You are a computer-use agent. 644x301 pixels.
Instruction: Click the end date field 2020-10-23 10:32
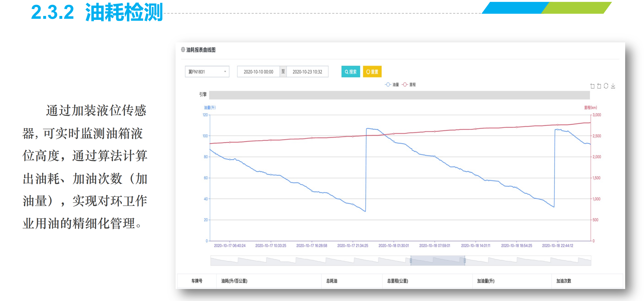(x=307, y=72)
